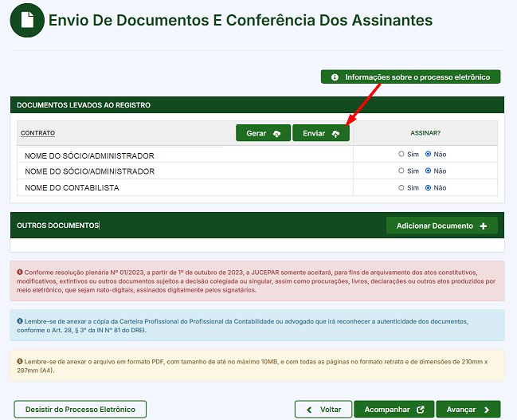Image resolution: width=517 pixels, height=420 pixels.
Task: Click the Gerar contract button
Action: (x=263, y=133)
